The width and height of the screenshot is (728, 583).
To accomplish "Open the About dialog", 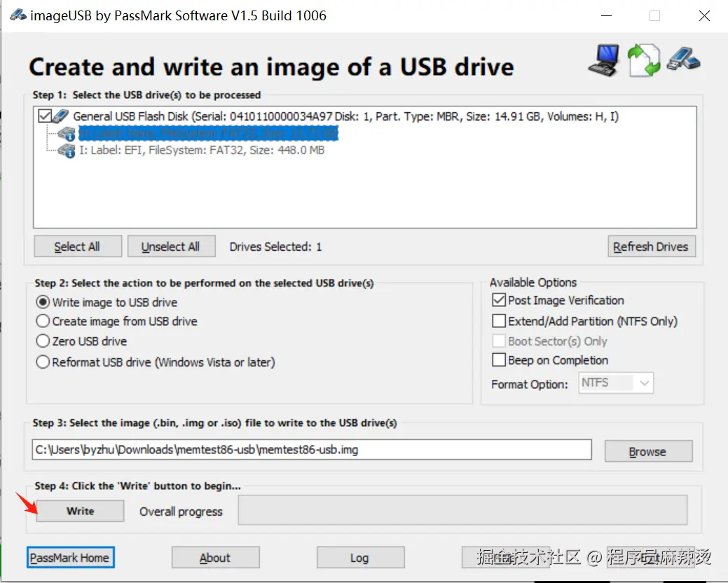I will coord(215,558).
